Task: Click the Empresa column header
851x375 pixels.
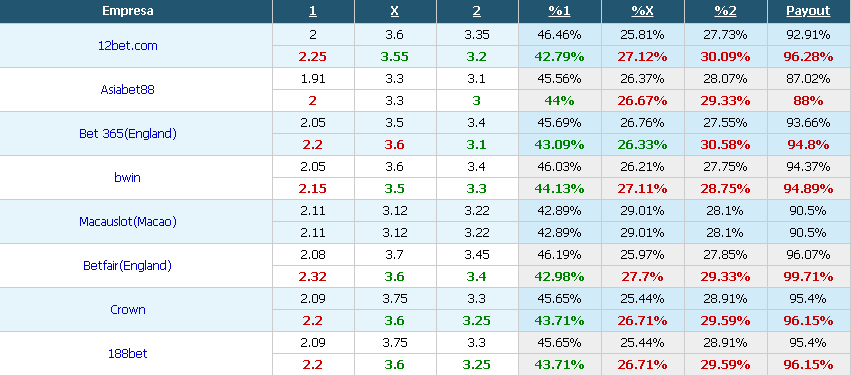Action: 128,11
